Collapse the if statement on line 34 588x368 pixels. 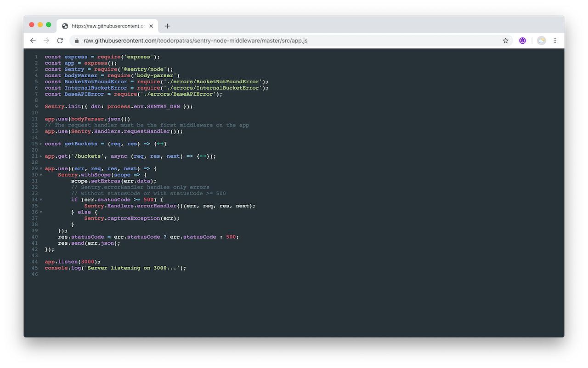click(x=40, y=199)
